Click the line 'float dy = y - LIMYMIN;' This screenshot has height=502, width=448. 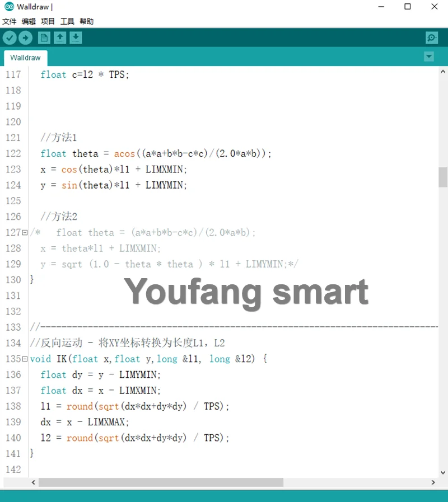click(x=100, y=374)
